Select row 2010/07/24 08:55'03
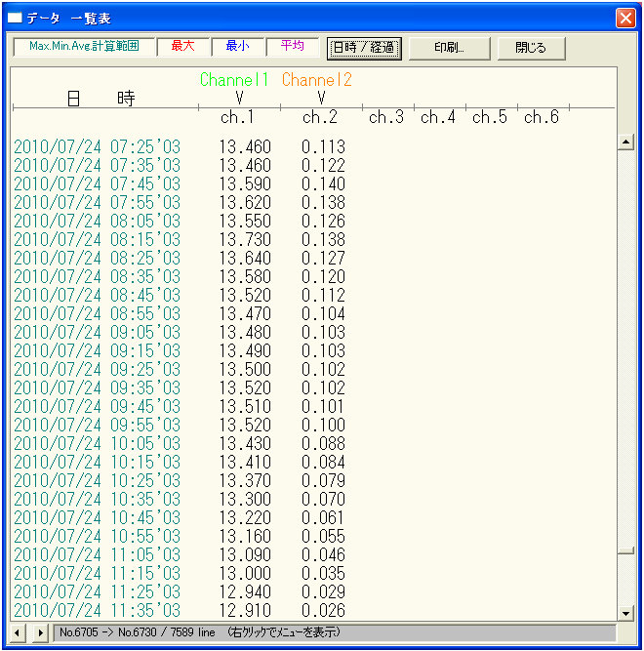This screenshot has height=651, width=644. (180, 314)
